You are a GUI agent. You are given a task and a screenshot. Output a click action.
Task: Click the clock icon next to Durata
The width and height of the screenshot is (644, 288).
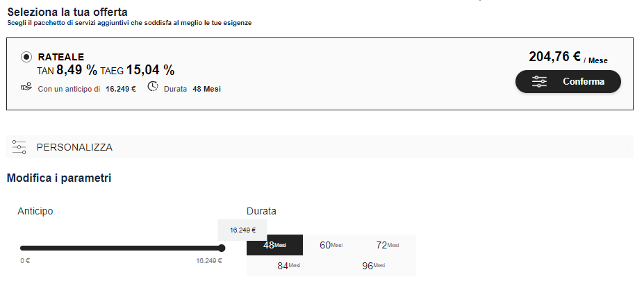tap(153, 86)
